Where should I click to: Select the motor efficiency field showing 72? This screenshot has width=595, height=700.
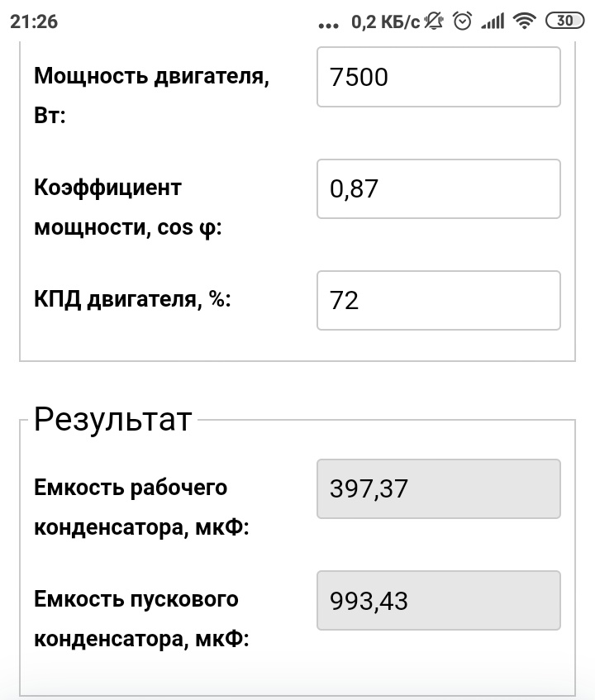(438, 300)
